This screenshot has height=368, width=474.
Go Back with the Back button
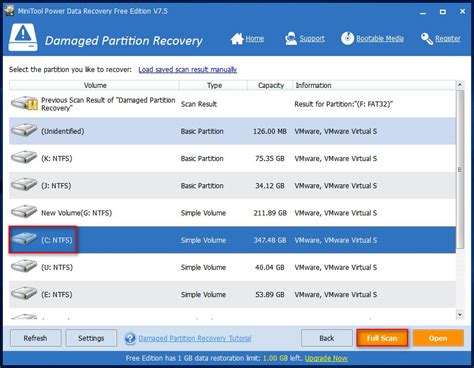point(327,338)
